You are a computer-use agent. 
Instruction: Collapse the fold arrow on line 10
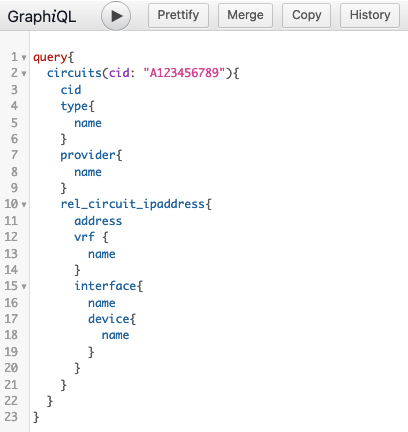click(x=24, y=205)
